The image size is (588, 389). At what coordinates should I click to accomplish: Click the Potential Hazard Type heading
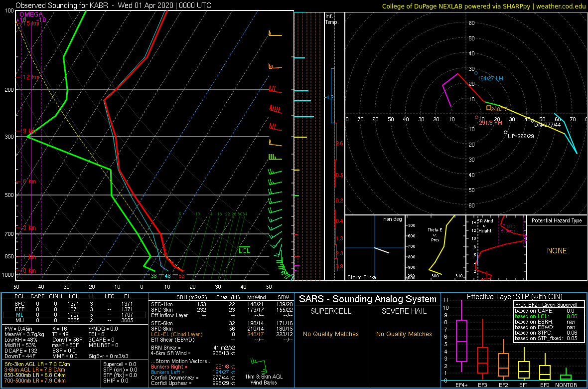point(557,220)
